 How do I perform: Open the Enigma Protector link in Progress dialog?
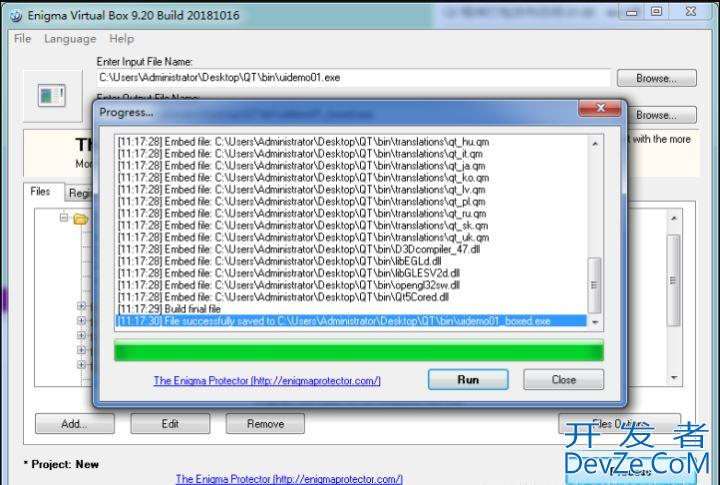pos(267,380)
